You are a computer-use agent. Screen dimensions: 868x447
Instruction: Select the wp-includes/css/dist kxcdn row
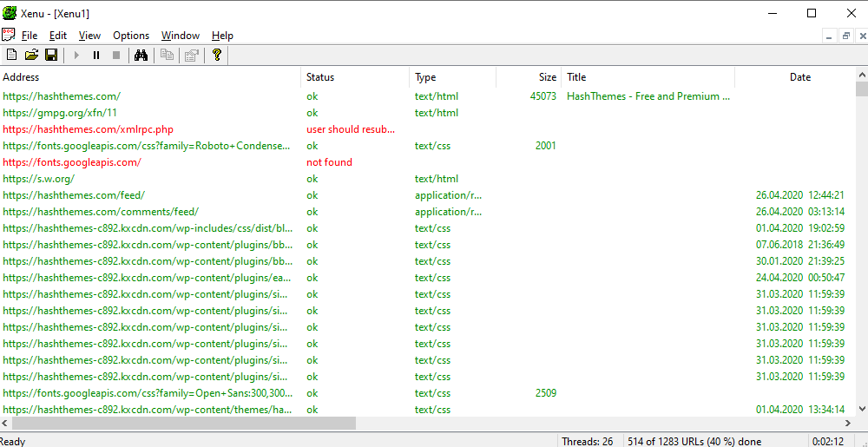click(428, 228)
